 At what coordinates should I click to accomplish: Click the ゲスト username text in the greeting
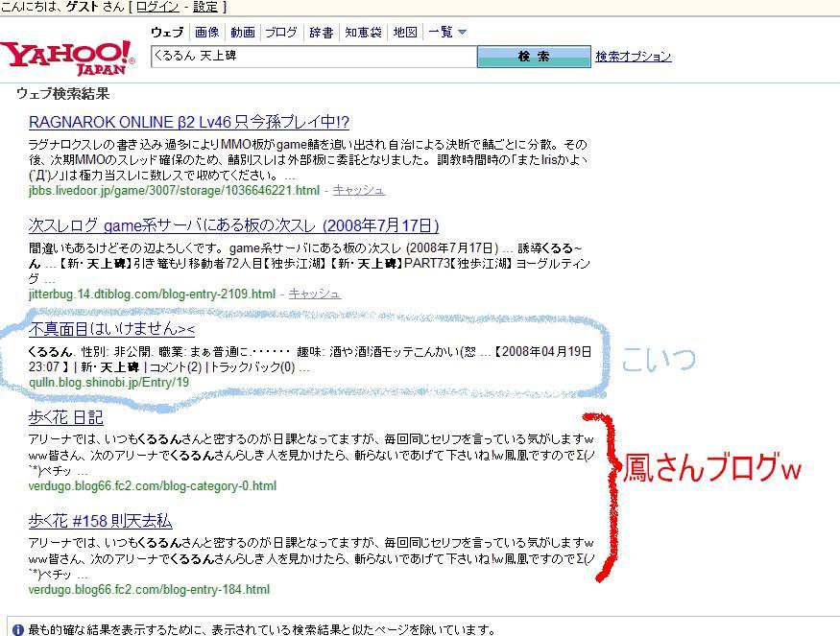coord(83,7)
